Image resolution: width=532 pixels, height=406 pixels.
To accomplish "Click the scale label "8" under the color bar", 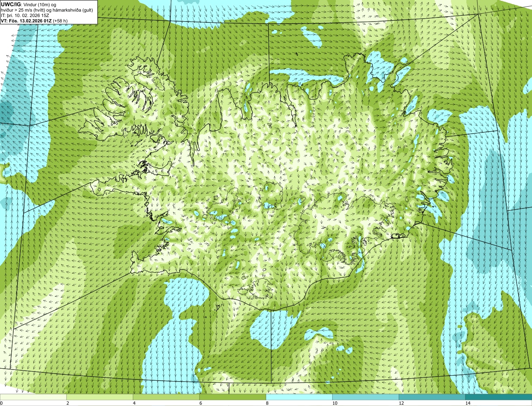I will pos(267,403).
